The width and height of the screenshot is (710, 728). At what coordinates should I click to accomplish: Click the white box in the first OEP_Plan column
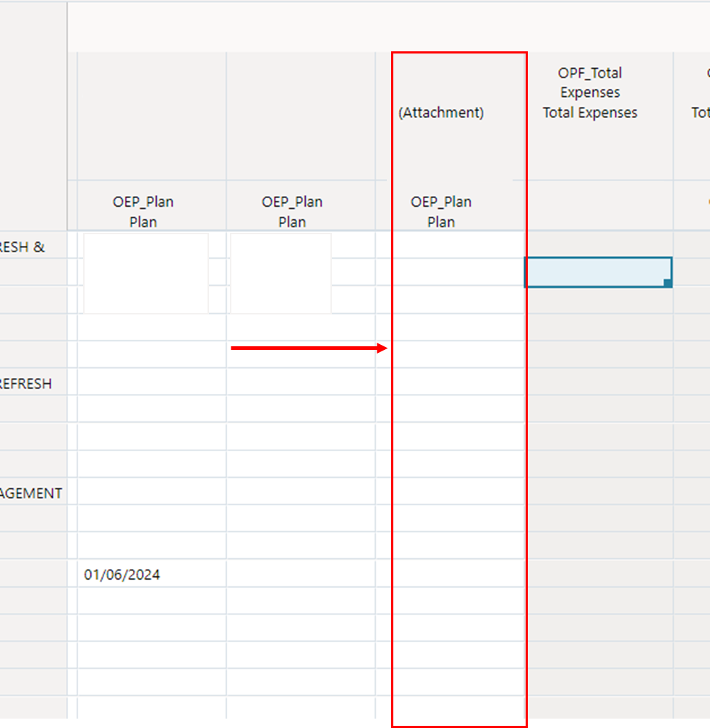(145, 273)
